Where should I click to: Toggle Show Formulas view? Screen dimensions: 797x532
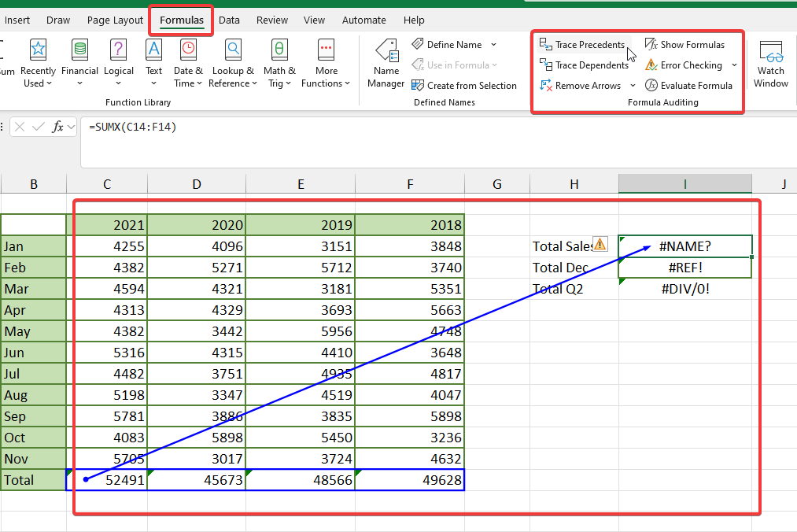(684, 45)
